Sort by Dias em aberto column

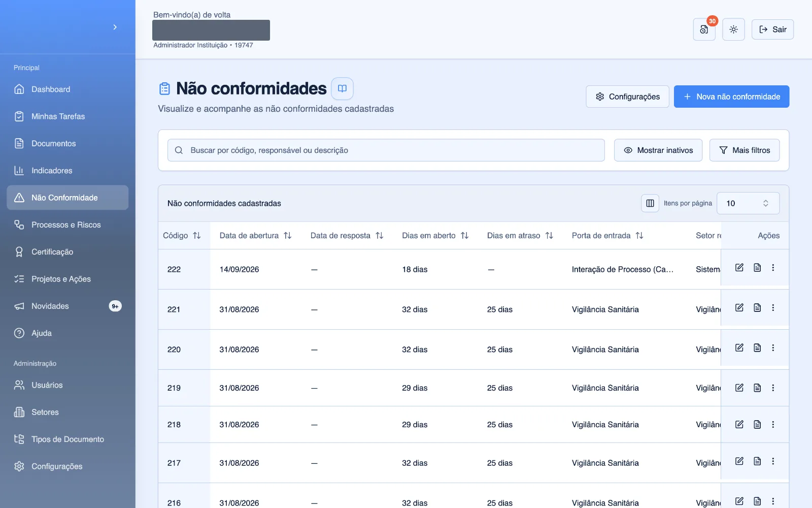(435, 236)
